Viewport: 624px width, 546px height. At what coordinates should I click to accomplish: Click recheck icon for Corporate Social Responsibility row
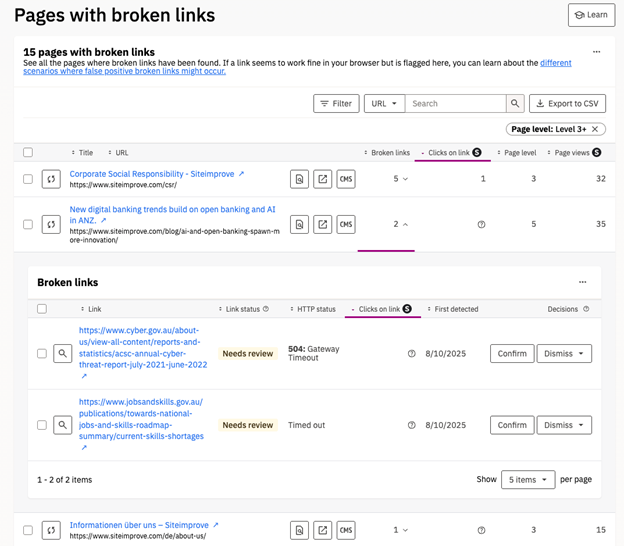point(51,179)
